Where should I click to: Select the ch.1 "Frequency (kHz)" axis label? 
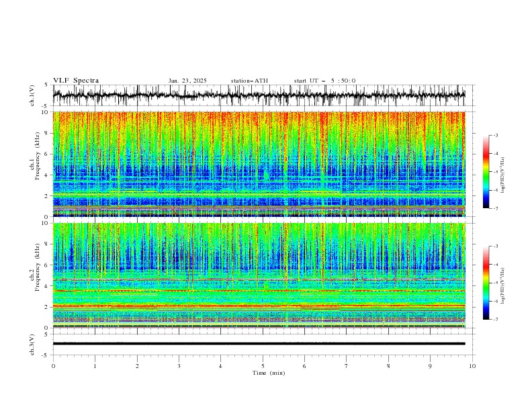point(38,155)
